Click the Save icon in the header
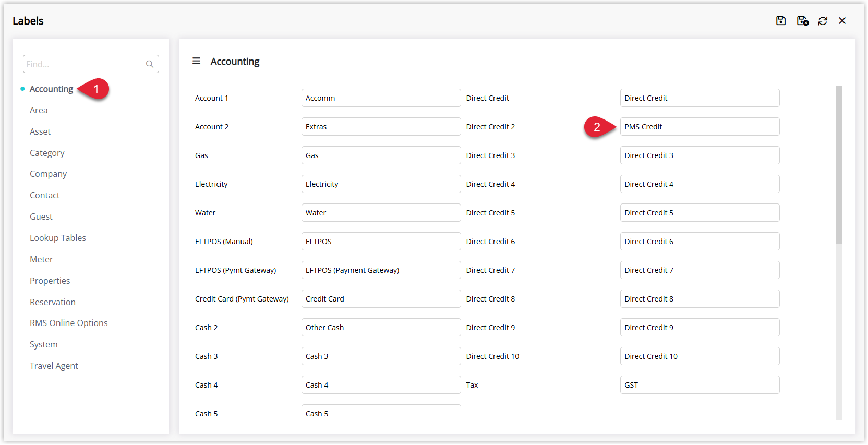The image size is (868, 445). (781, 21)
